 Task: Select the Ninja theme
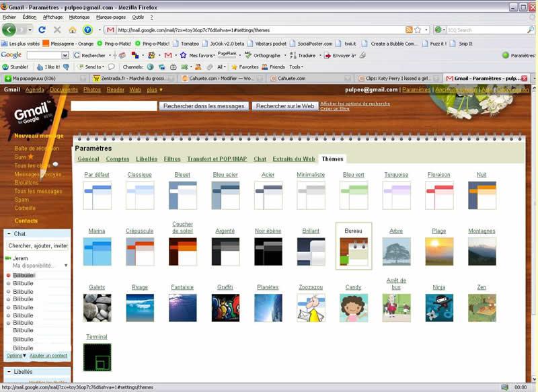coord(440,308)
